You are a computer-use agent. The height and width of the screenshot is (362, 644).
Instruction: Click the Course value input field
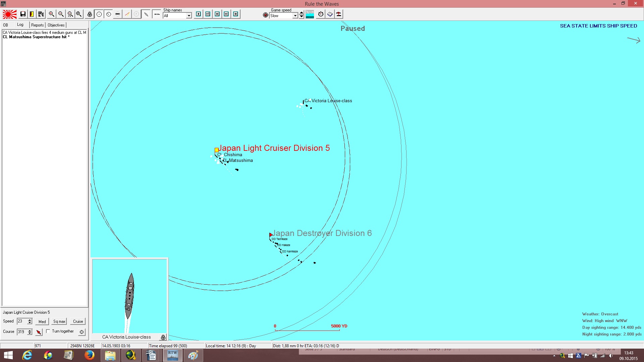click(x=22, y=332)
